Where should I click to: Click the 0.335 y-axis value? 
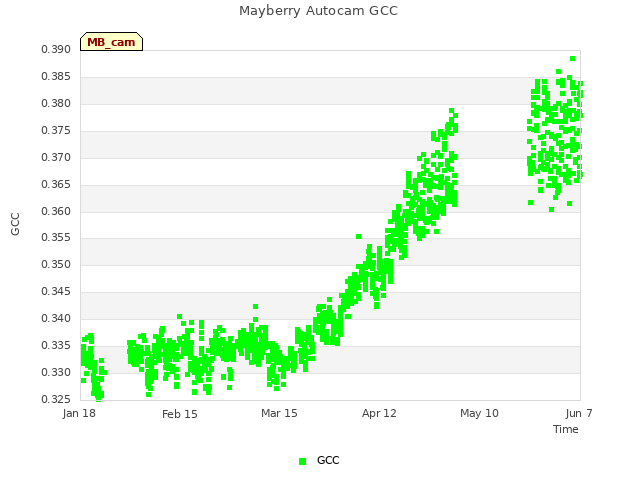point(56,345)
